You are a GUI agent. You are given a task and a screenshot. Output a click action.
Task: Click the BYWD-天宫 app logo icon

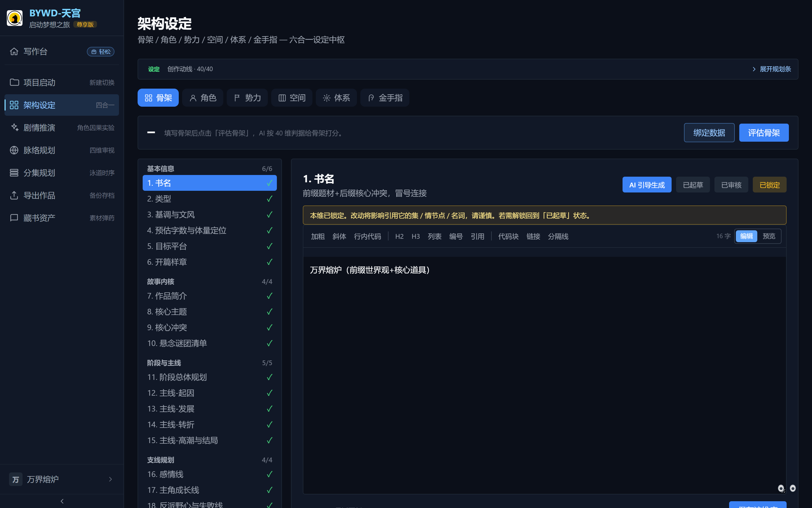click(x=15, y=18)
